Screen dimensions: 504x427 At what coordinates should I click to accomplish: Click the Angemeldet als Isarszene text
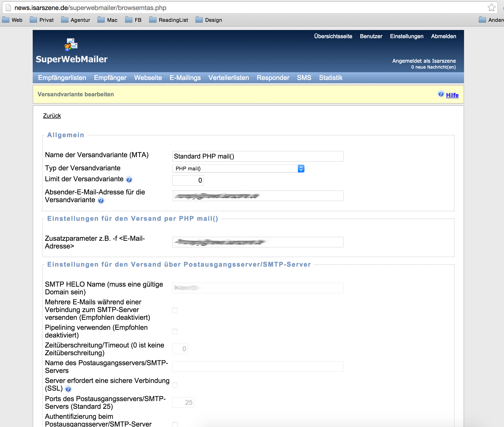(x=424, y=61)
